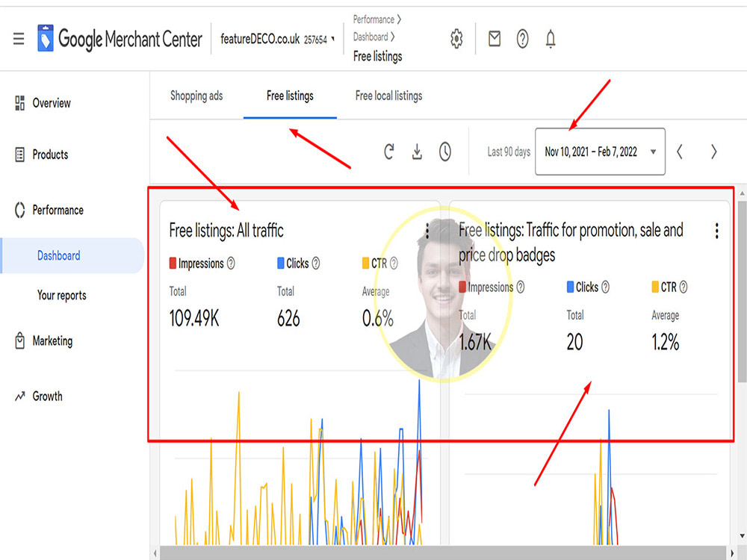
Task: Open Overview in the sidebar
Action: (x=52, y=103)
